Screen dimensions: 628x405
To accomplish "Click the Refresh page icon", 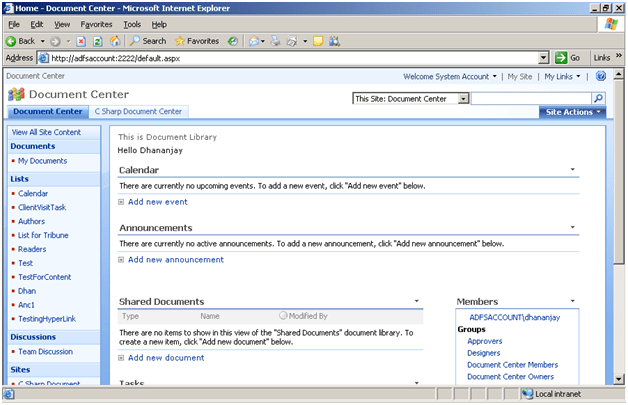I will click(98, 41).
